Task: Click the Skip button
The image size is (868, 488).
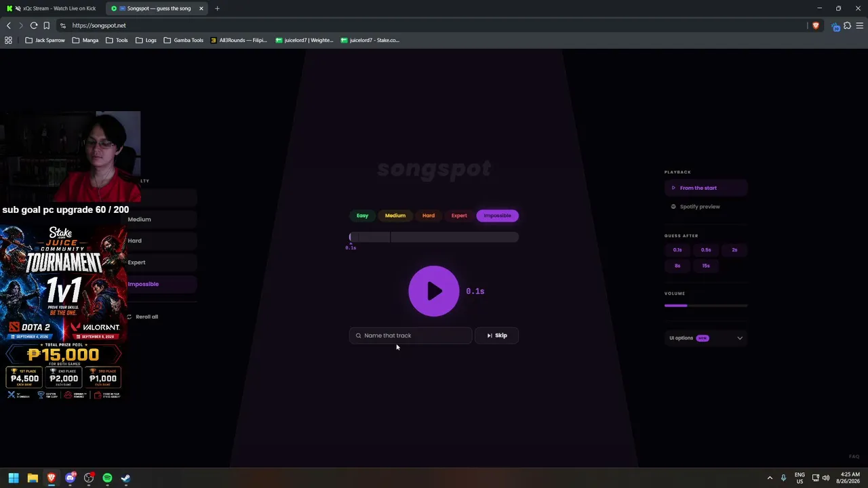Action: [x=497, y=335]
